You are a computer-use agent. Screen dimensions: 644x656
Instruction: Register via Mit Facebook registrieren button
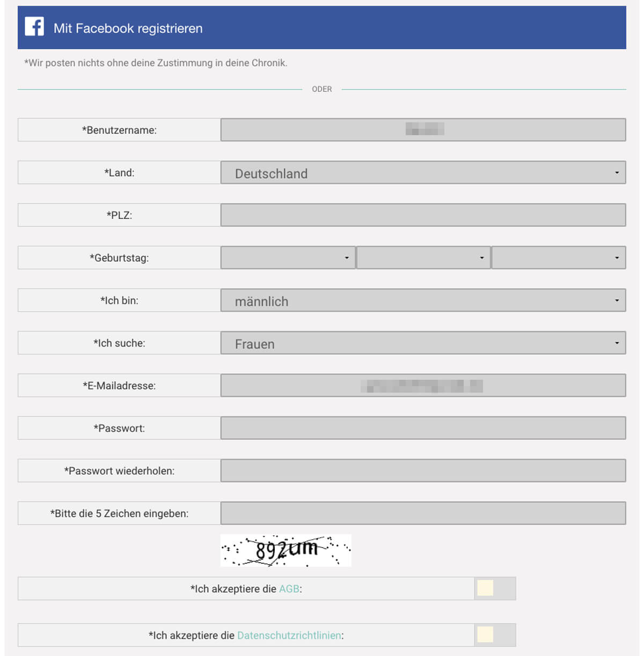point(321,27)
